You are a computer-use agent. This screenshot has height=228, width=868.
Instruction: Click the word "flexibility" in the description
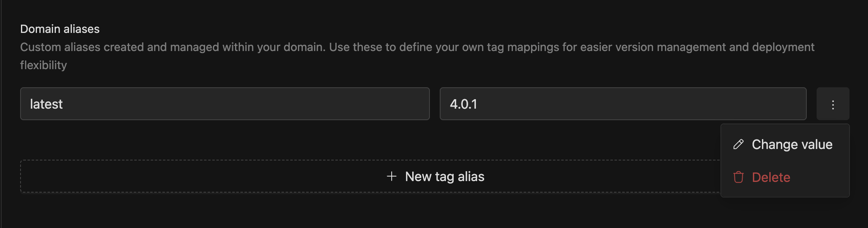point(44,65)
